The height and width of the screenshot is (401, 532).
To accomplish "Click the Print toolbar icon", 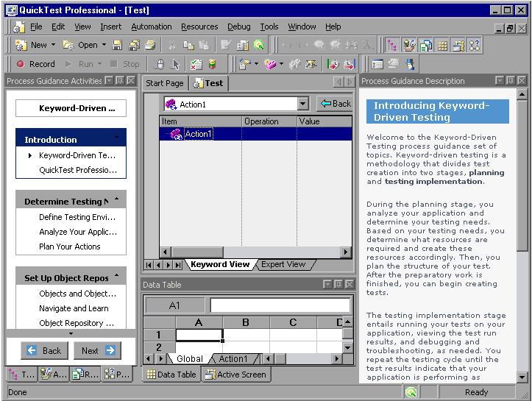I will [150, 45].
